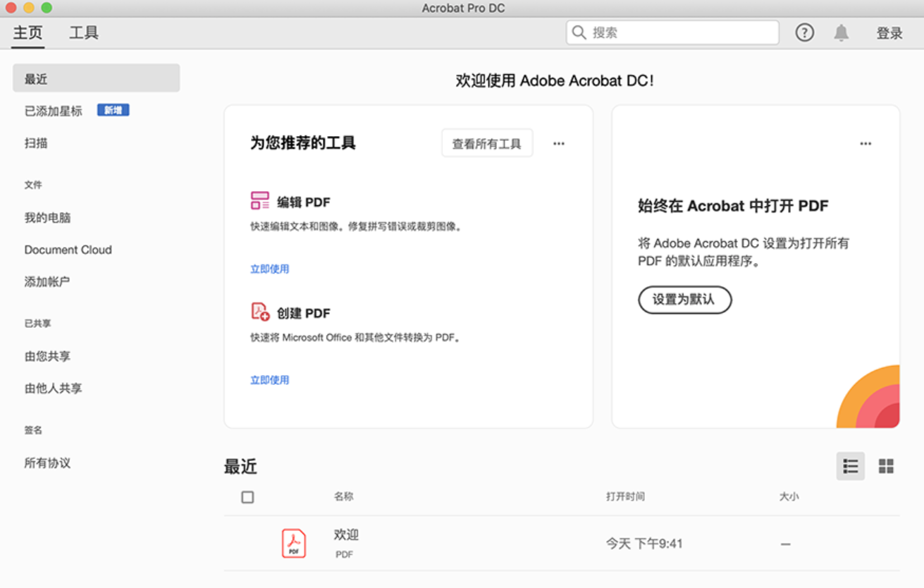Screen dimensions: 924x588
Task: Click the 创建 PDF tool title
Action: tap(304, 313)
